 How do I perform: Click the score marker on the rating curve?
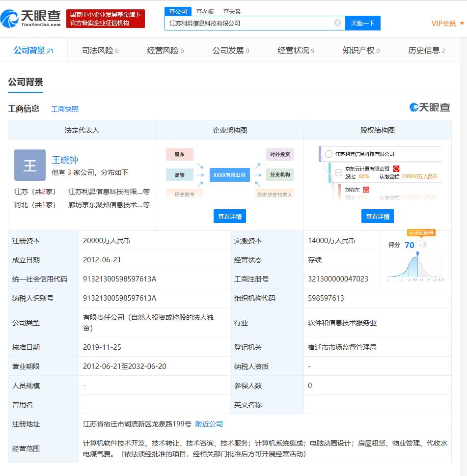(x=417, y=253)
